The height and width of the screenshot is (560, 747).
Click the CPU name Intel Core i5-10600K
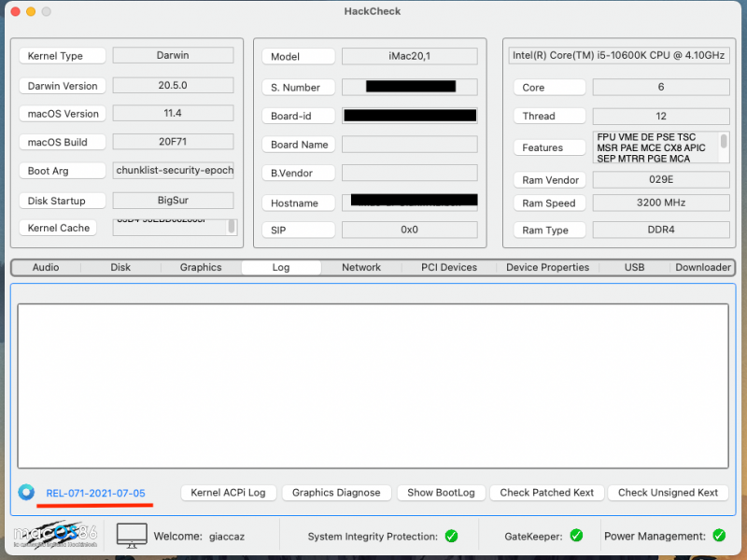619,55
